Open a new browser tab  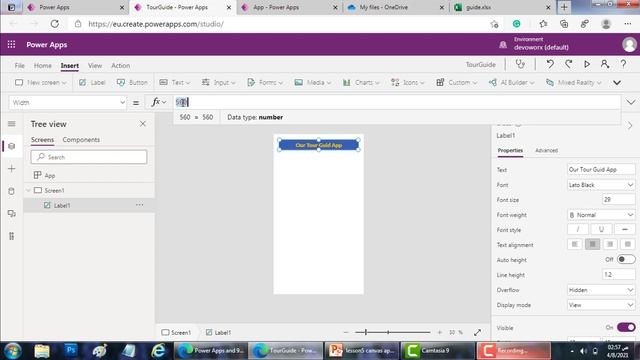564,7
